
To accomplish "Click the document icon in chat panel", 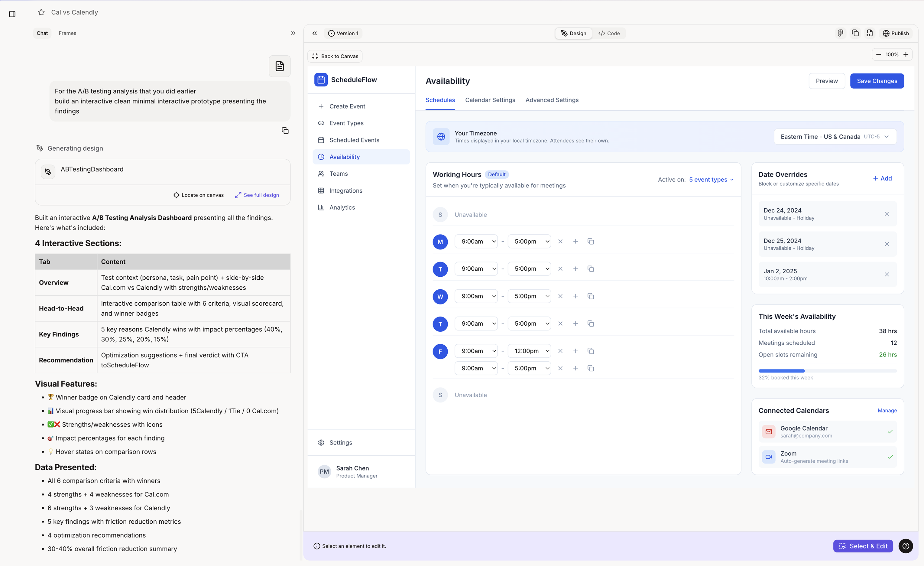I will click(x=279, y=67).
